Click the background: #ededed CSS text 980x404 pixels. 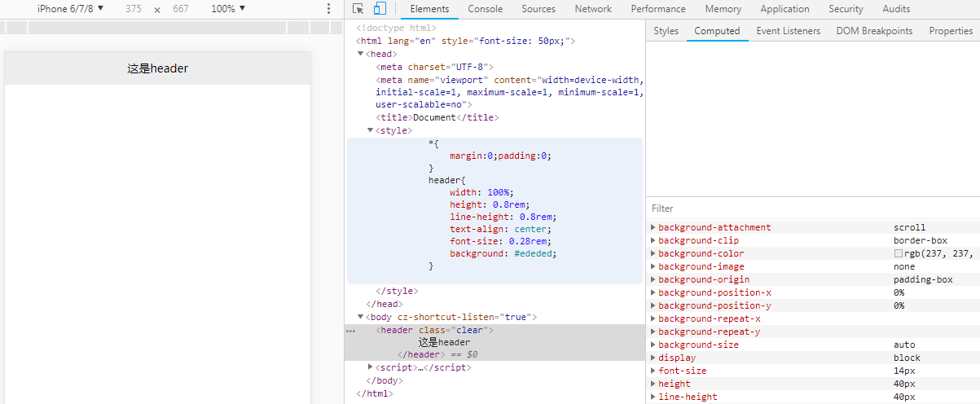coord(503,254)
